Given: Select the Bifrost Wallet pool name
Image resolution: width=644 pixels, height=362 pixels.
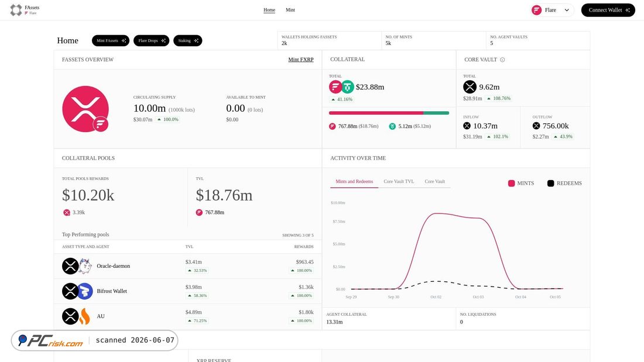Looking at the screenshot, I should coord(112,291).
